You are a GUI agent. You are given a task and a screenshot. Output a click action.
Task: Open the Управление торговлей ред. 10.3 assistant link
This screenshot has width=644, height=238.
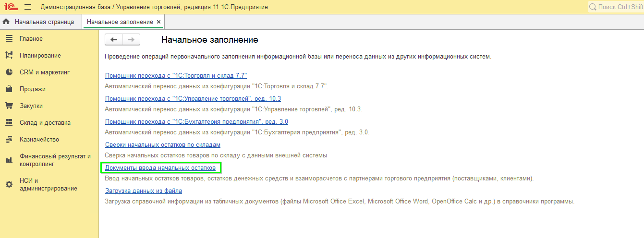(x=193, y=99)
